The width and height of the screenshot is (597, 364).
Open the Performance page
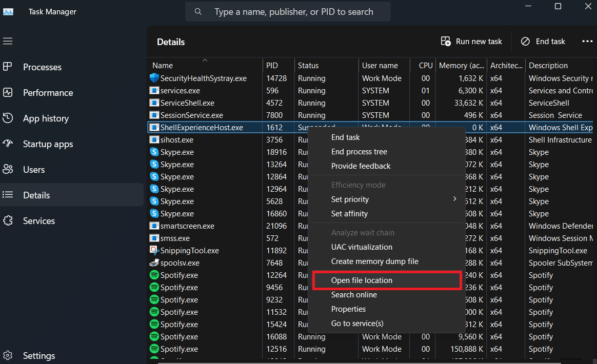[x=72, y=92]
